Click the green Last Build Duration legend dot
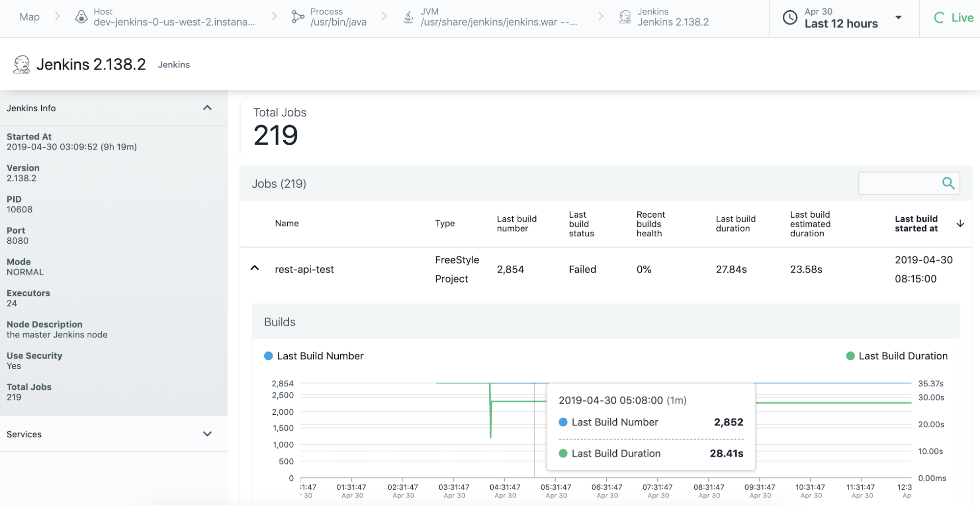This screenshot has width=980, height=506. click(851, 356)
